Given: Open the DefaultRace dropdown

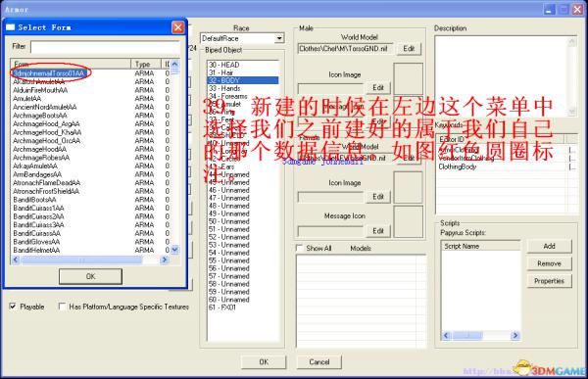Looking at the screenshot, I should [x=279, y=38].
